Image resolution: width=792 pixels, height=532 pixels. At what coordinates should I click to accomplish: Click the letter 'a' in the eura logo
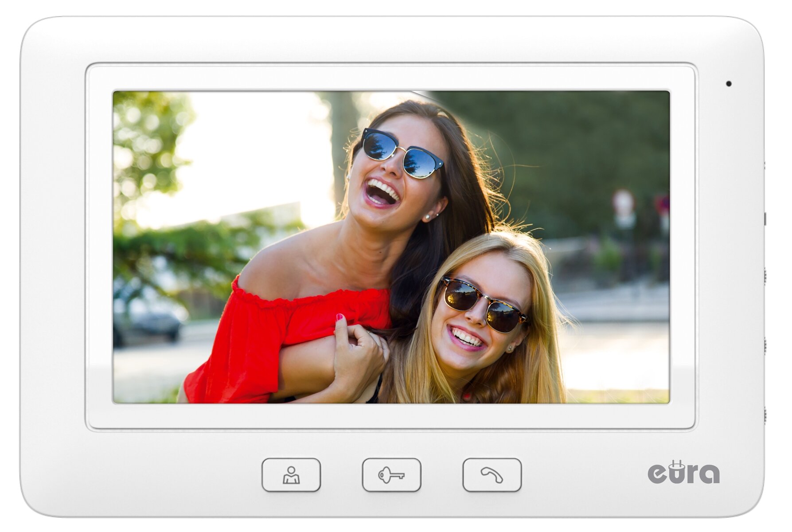coord(710,474)
